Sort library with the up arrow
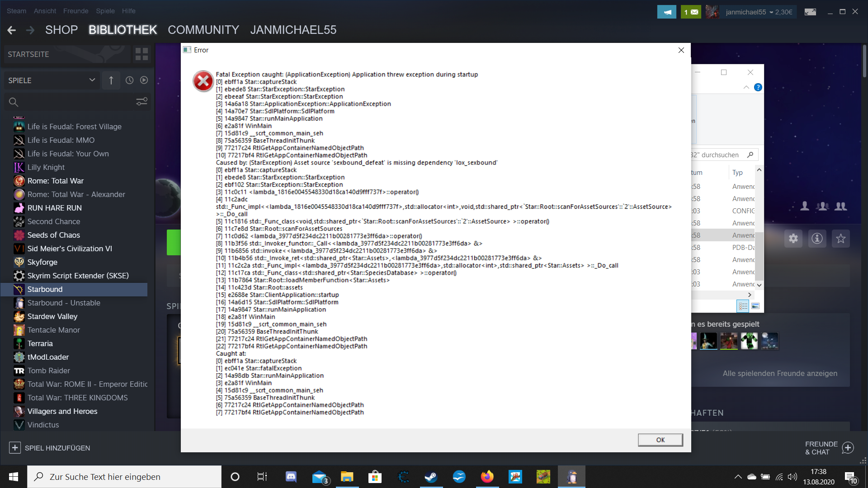 [x=111, y=80]
